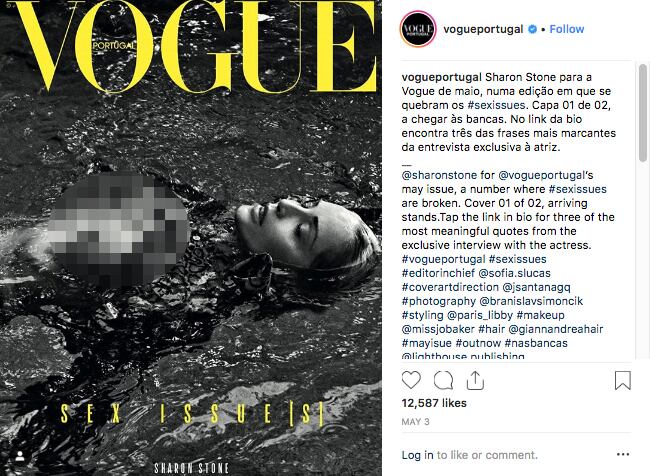Image resolution: width=650 pixels, height=476 pixels.
Task: Open the @paris_libby styling mention
Action: click(x=480, y=315)
